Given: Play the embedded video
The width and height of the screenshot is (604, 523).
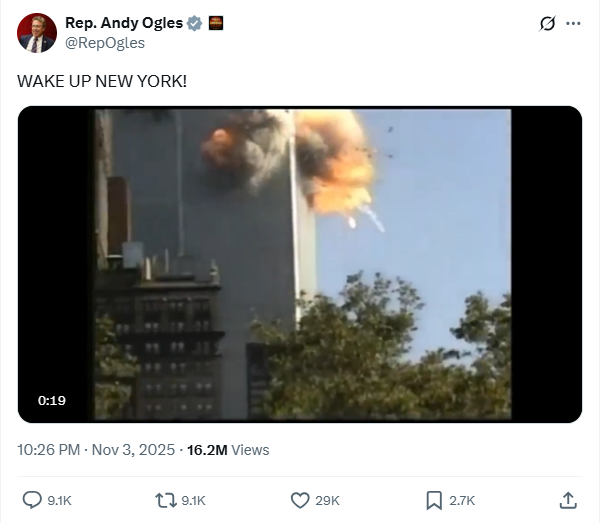Looking at the screenshot, I should pos(300,264).
